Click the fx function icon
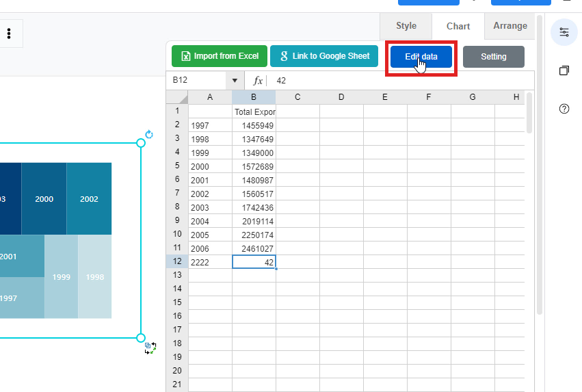The width and height of the screenshot is (582, 392). point(258,81)
